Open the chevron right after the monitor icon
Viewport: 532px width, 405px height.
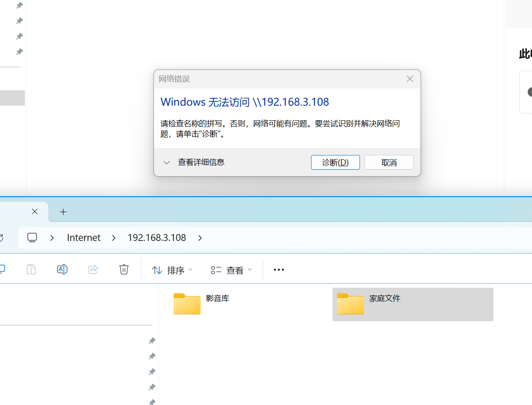click(52, 238)
